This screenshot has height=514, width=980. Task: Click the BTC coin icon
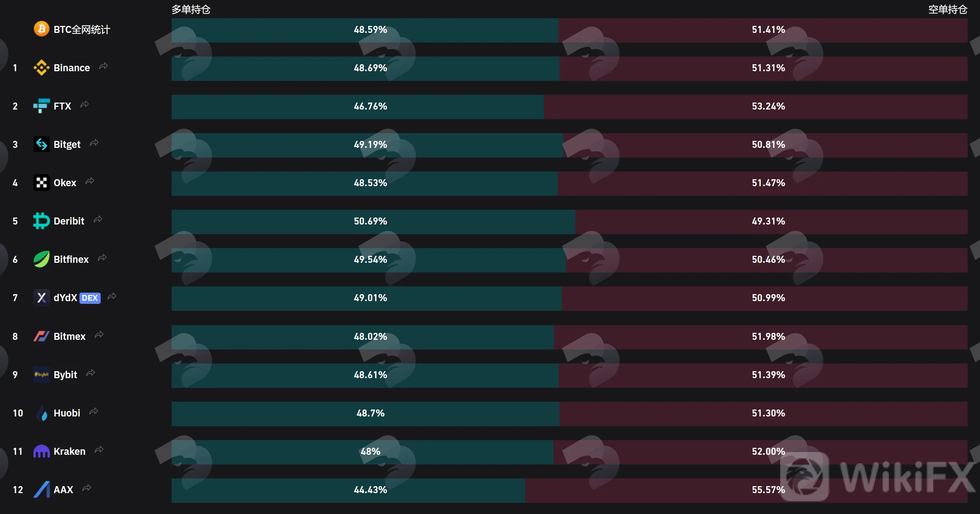click(x=41, y=29)
